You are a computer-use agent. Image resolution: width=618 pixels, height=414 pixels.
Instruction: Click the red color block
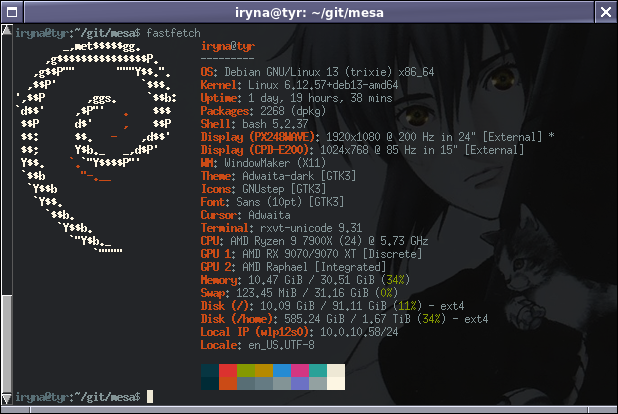click(228, 371)
